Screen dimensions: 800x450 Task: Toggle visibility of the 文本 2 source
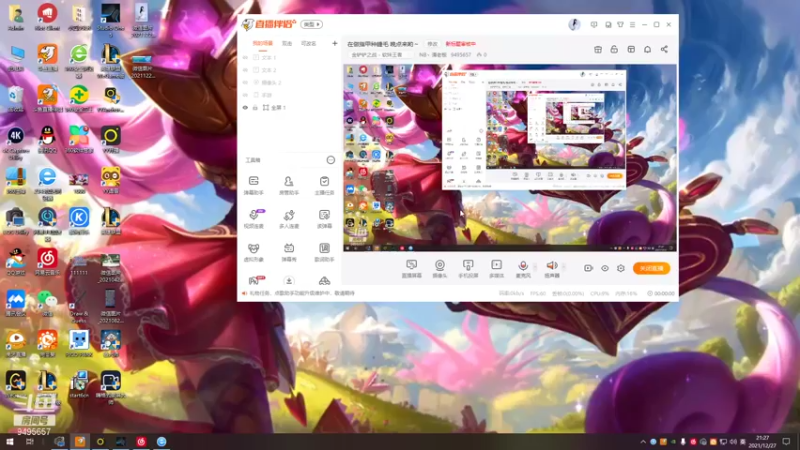245,70
